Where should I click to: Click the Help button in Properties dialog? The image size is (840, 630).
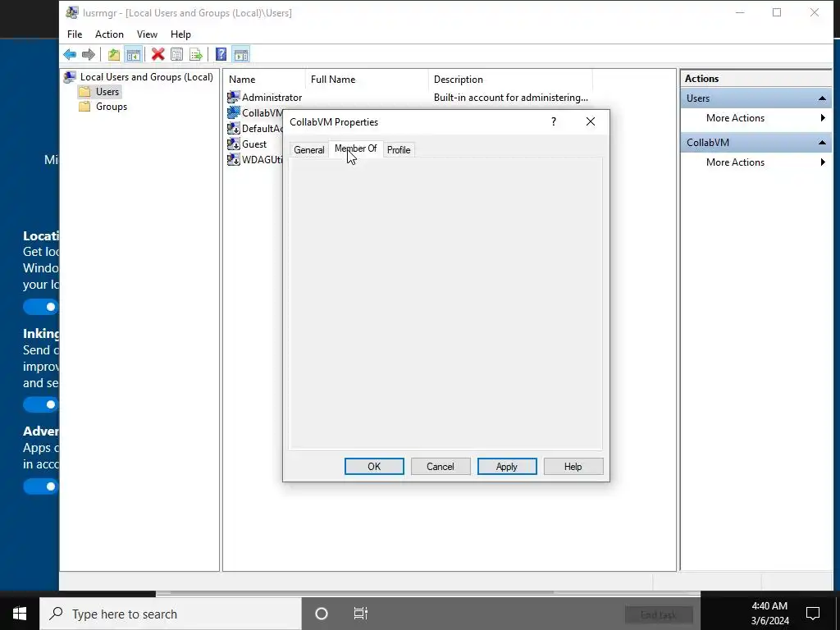click(x=573, y=467)
